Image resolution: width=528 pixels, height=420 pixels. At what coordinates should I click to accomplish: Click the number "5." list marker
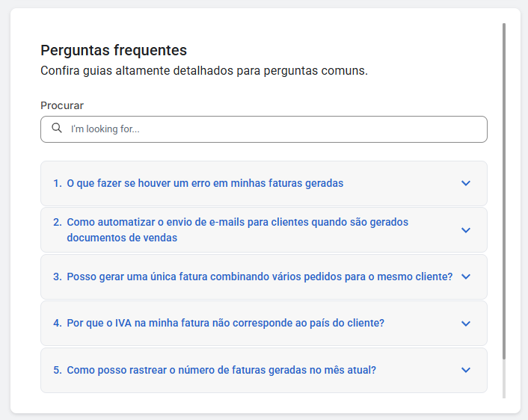pyautogui.click(x=58, y=370)
